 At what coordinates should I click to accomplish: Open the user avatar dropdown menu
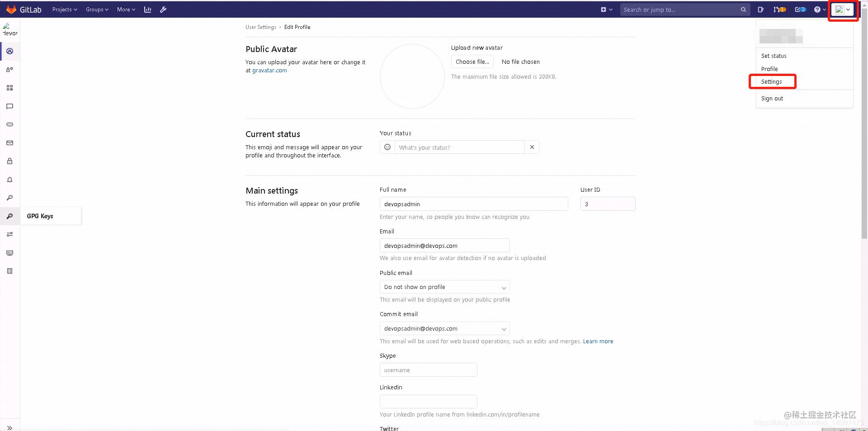tap(843, 9)
